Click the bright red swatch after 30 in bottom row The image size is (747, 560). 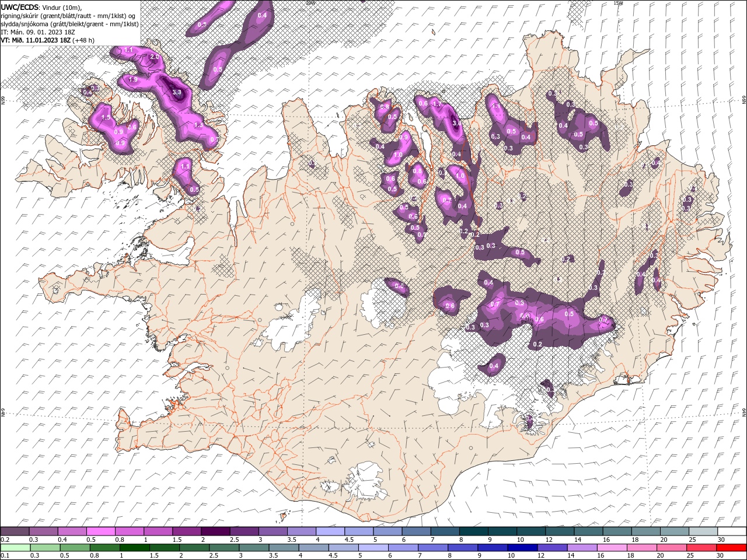pos(731,548)
